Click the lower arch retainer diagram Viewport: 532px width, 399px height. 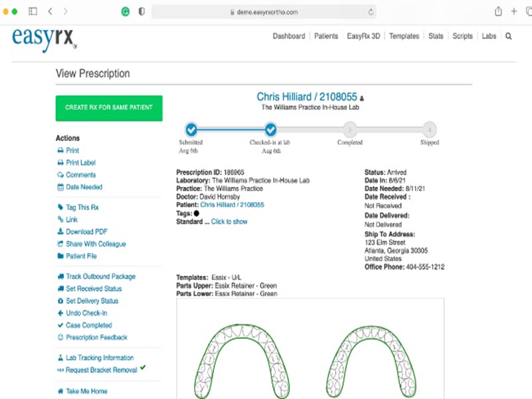point(371,362)
